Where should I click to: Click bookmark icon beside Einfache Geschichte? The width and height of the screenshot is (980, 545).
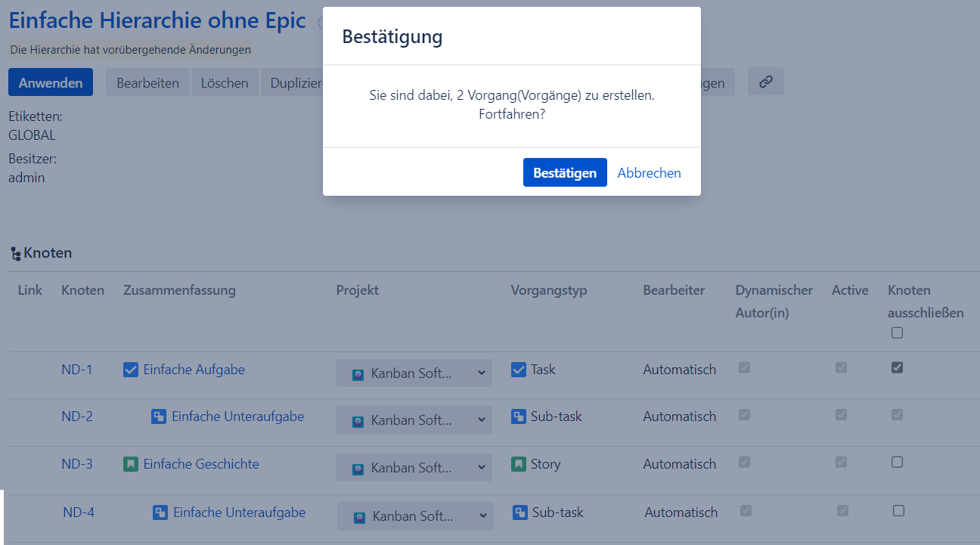pyautogui.click(x=131, y=464)
